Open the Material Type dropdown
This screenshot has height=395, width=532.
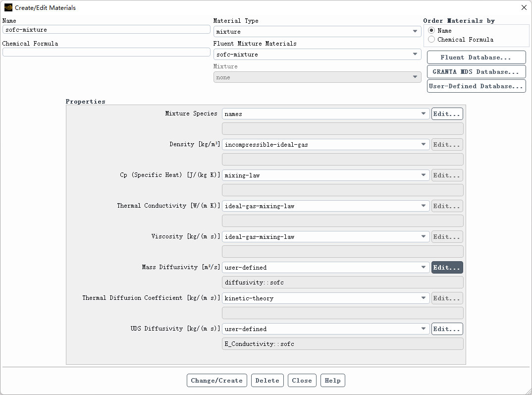coord(317,32)
